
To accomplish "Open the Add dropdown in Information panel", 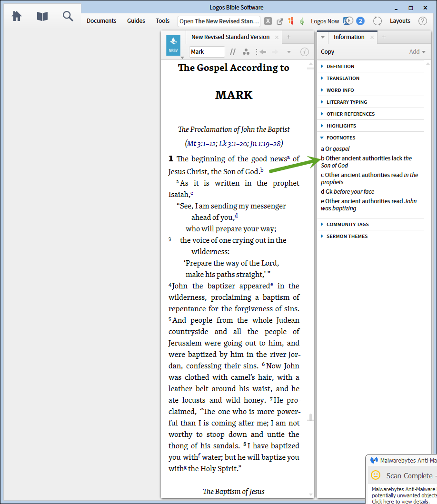I will [417, 52].
